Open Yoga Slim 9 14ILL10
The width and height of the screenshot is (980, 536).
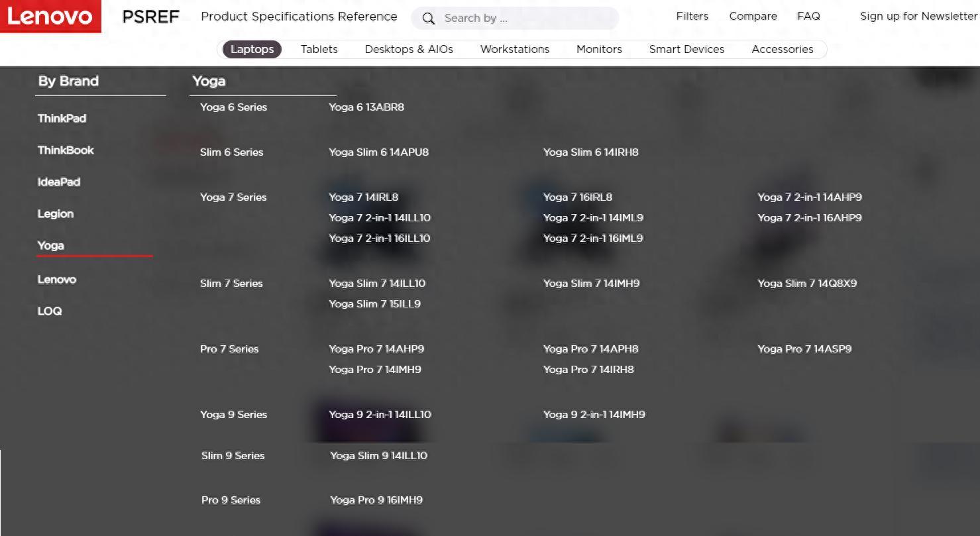(x=379, y=455)
